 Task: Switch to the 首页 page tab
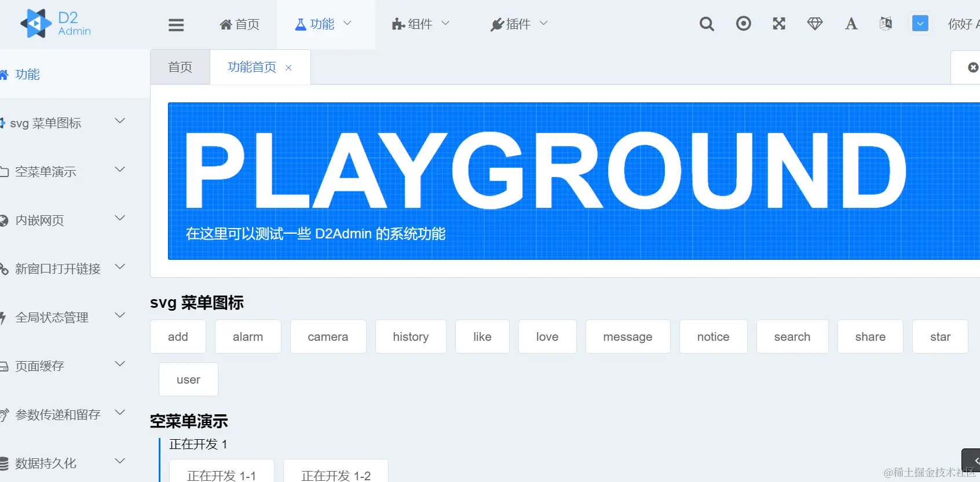tap(180, 67)
